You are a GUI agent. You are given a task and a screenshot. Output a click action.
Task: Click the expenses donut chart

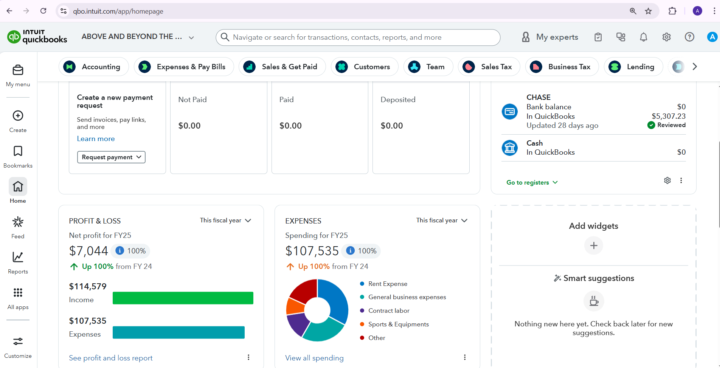pos(317,310)
